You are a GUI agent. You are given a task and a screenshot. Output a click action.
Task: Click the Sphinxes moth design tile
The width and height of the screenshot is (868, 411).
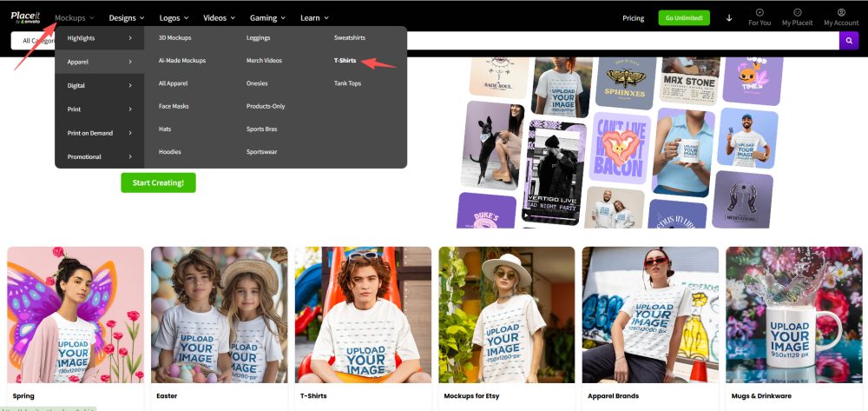(x=625, y=83)
